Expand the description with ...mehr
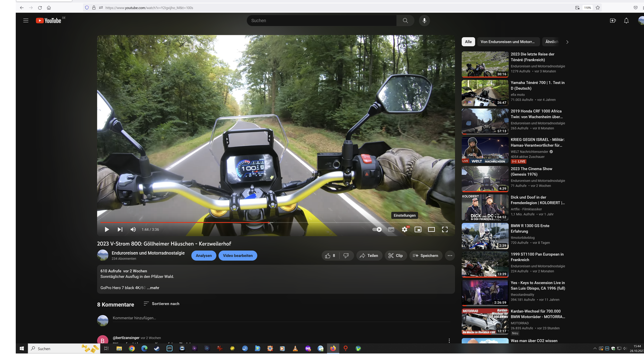The height and width of the screenshot is (362, 644). 153,288
